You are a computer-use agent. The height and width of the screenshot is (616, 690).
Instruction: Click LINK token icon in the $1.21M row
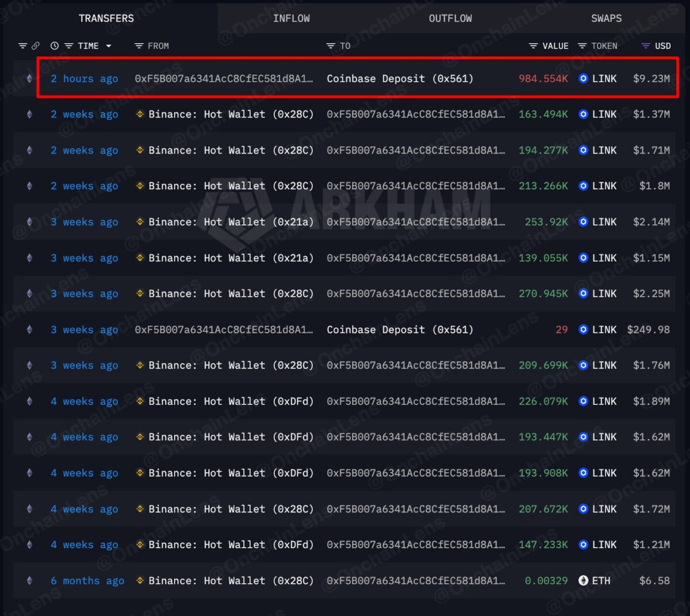tap(583, 545)
